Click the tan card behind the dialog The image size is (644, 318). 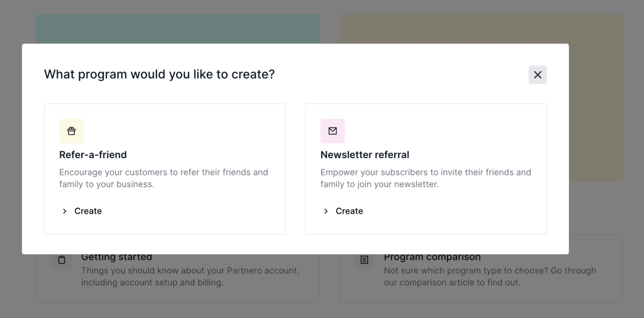481,28
